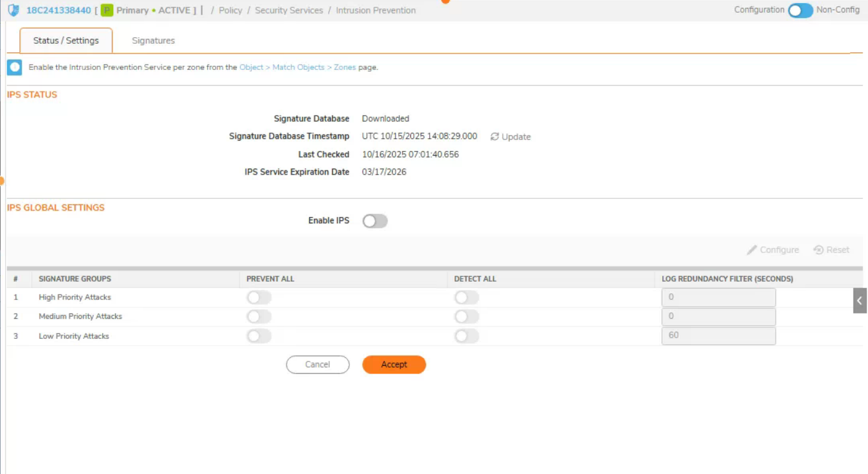Enable Detect All for Low Priority Attacks
The image size is (868, 474).
coord(466,336)
